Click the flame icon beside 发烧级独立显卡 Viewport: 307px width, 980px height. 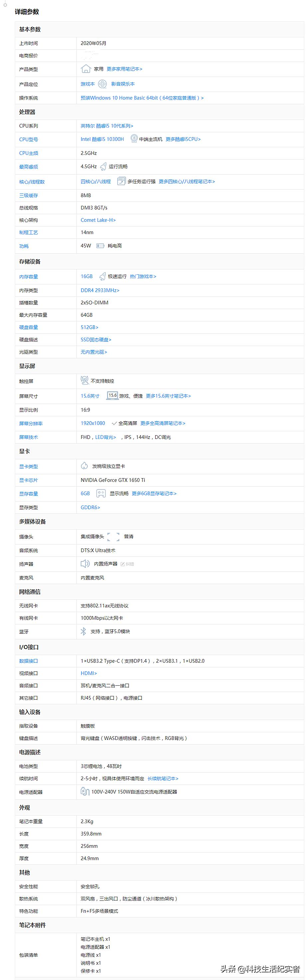click(84, 466)
